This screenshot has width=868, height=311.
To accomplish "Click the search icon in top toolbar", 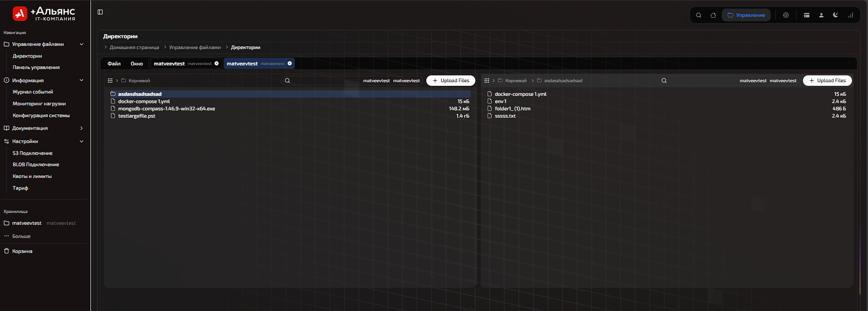I will pyautogui.click(x=698, y=15).
